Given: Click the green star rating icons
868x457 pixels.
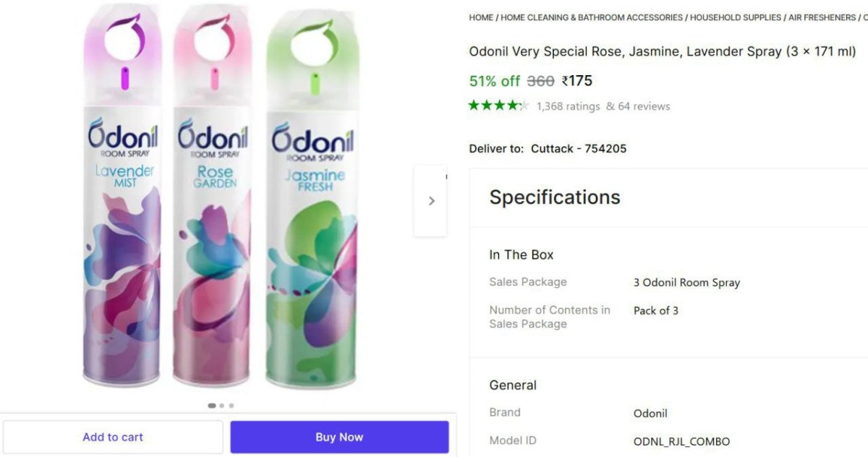Looking at the screenshot, I should coord(498,106).
